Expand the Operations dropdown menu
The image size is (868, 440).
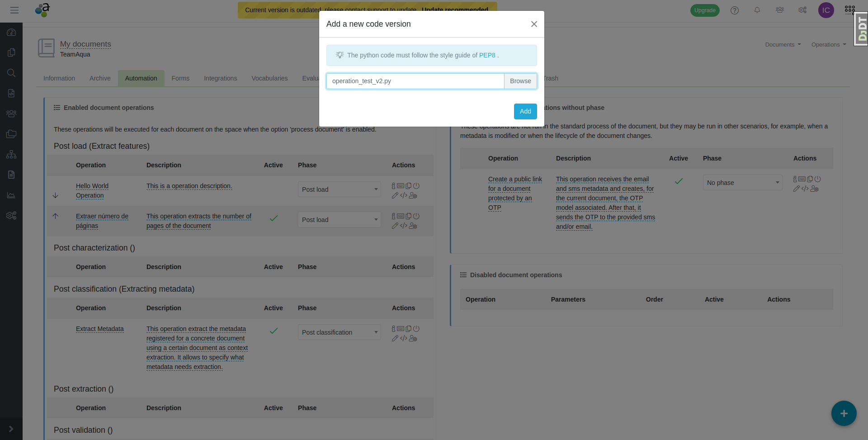coord(828,45)
